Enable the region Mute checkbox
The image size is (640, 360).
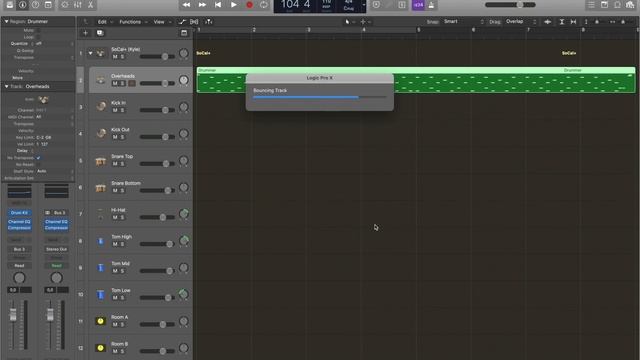[38, 30]
